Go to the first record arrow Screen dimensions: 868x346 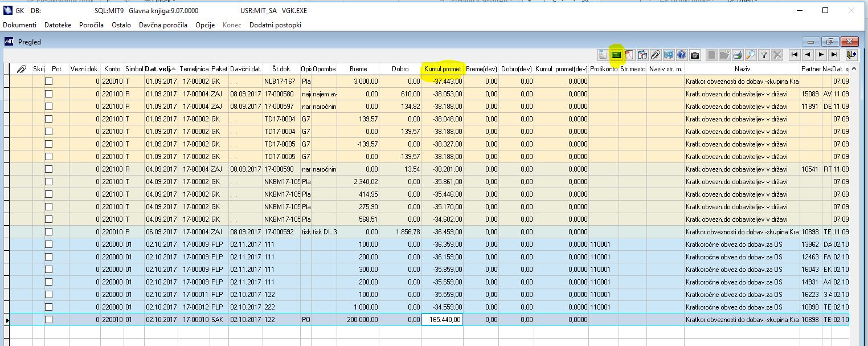coord(793,55)
